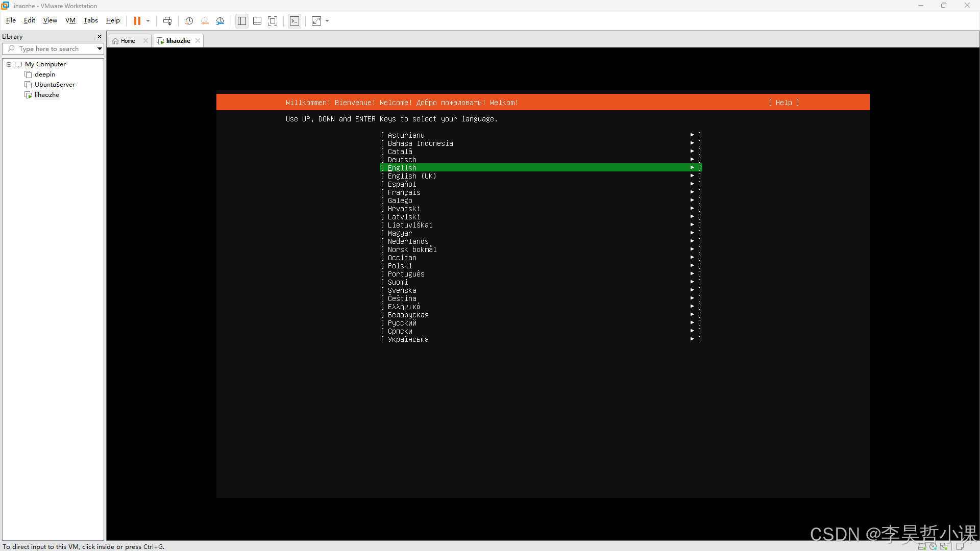
Task: Choose Deutsch language
Action: 541,160
